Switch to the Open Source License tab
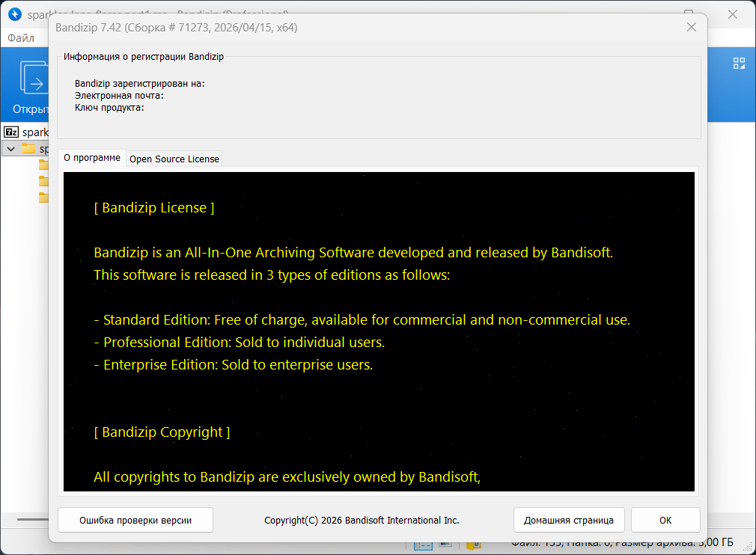This screenshot has height=555, width=756. coord(174,159)
